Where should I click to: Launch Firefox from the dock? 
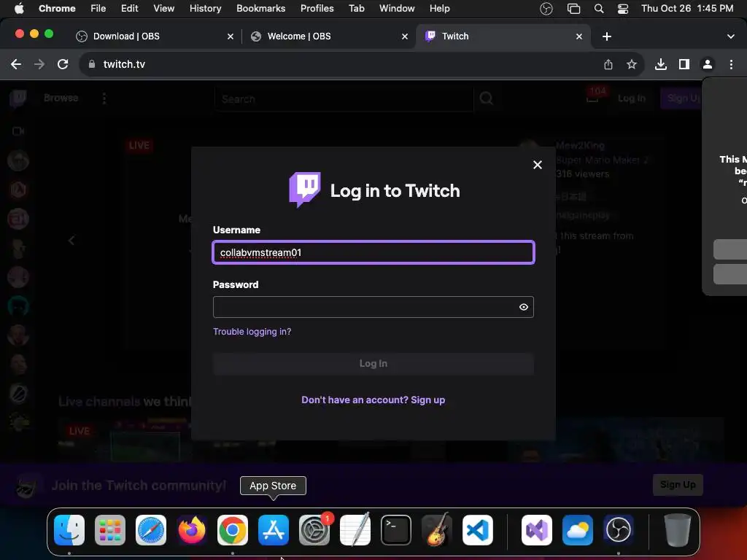click(x=192, y=529)
